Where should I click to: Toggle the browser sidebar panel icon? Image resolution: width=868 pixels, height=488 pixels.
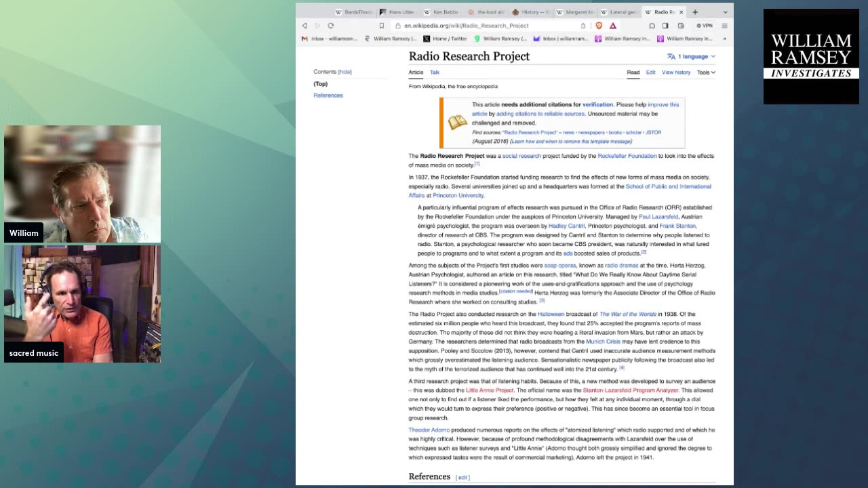pyautogui.click(x=665, y=26)
